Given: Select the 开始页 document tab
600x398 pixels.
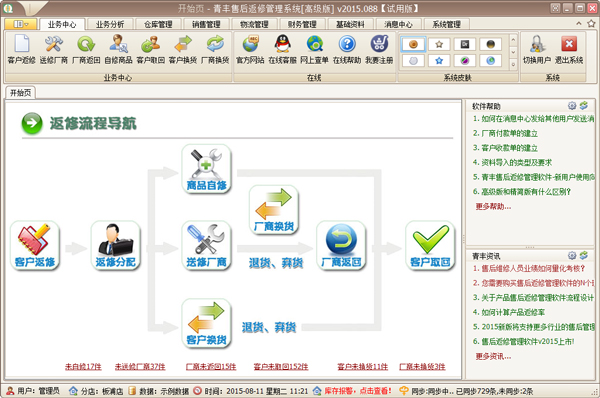Looking at the screenshot, I should 20,93.
